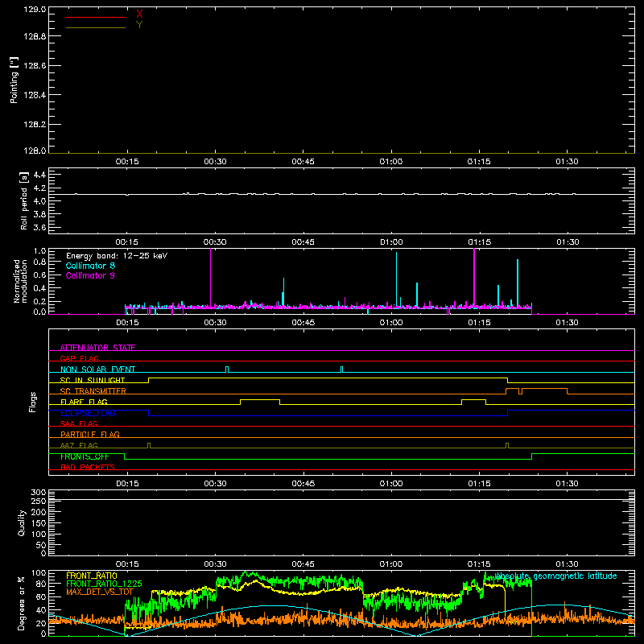The image size is (644, 644).
Task: Click the 4.4 tick on Roll period axis
Action: click(39, 175)
